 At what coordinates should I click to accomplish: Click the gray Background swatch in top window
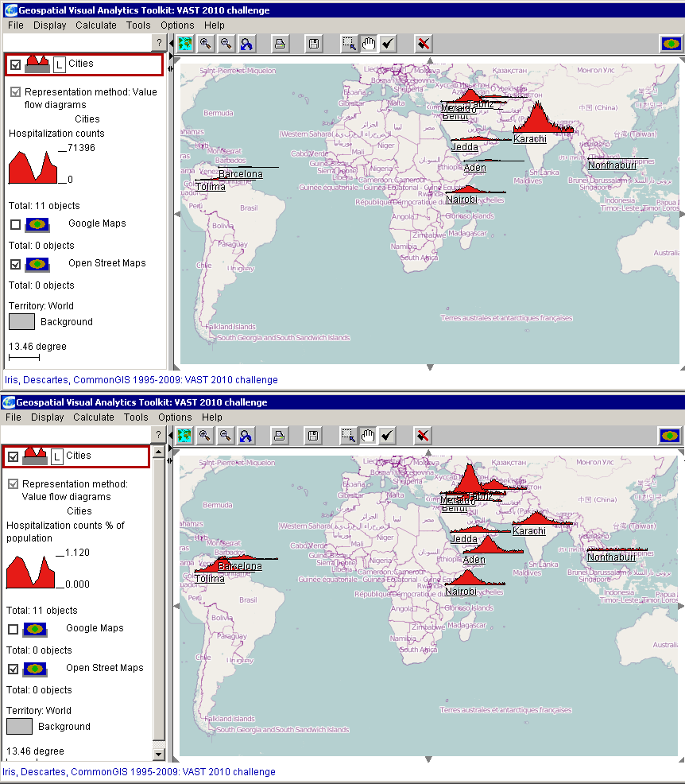(x=21, y=322)
